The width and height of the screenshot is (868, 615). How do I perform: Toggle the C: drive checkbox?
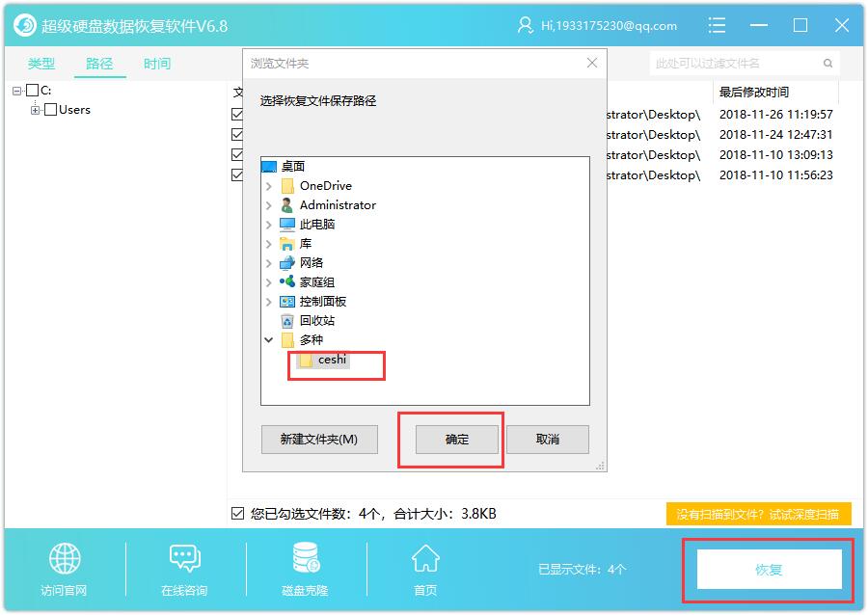tap(33, 91)
